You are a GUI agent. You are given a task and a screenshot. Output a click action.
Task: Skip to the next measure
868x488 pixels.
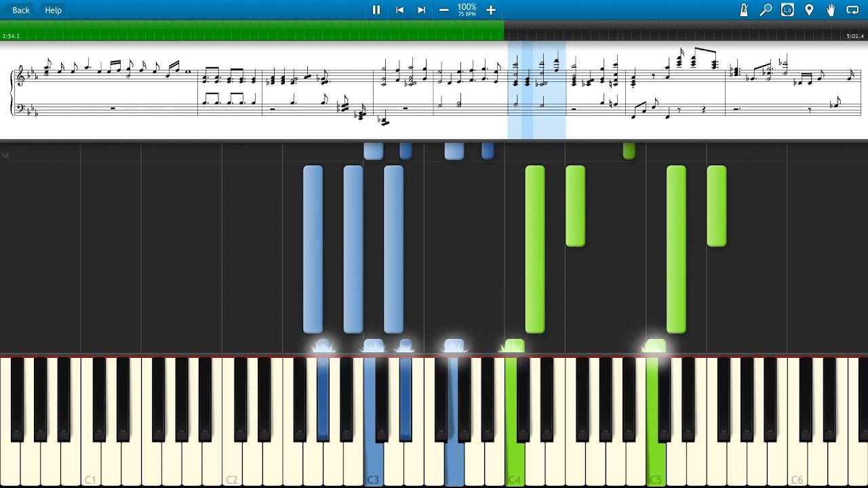click(x=421, y=10)
